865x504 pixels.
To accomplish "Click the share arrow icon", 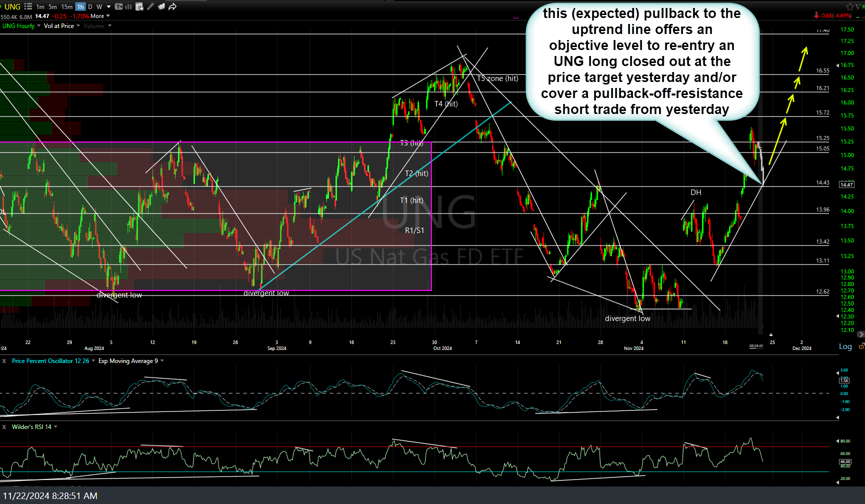I will coord(172,6).
